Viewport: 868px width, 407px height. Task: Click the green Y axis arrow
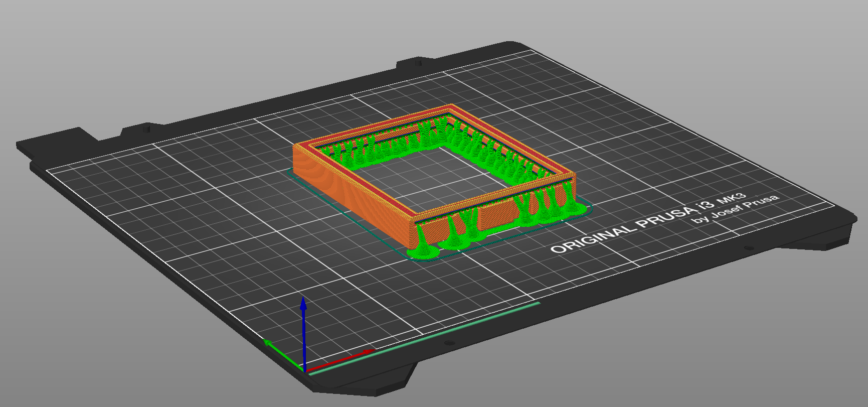pos(284,355)
